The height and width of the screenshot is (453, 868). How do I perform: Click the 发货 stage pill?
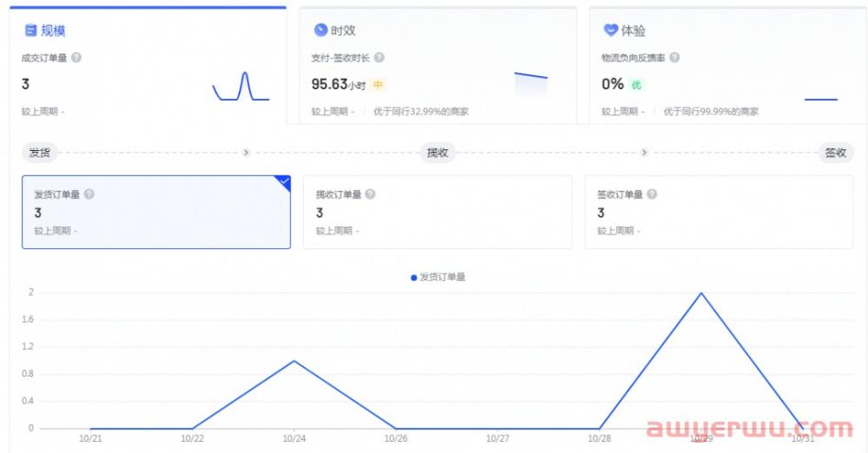coord(39,152)
